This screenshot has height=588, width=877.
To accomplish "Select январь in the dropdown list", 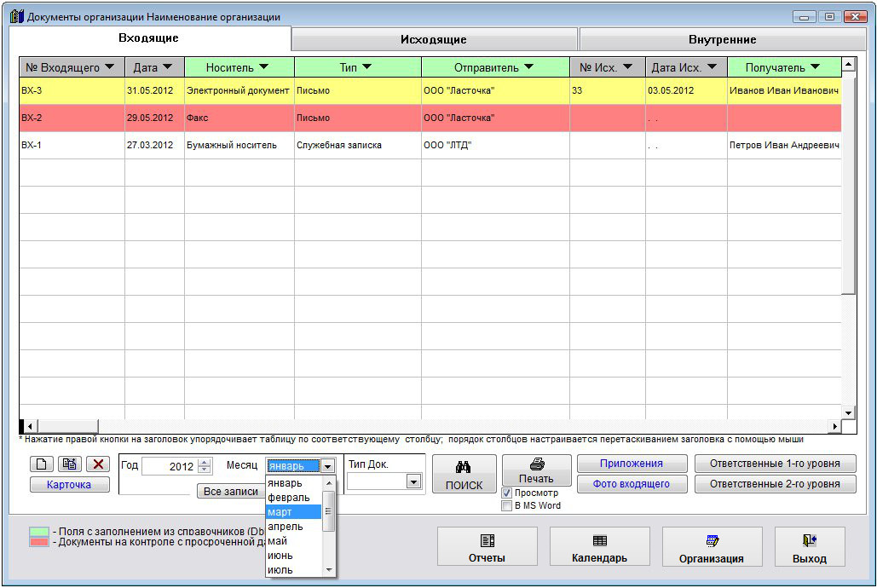I will pos(294,483).
